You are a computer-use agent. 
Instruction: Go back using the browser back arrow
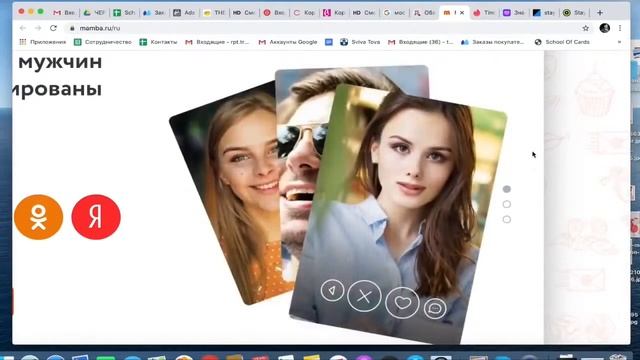22,28
